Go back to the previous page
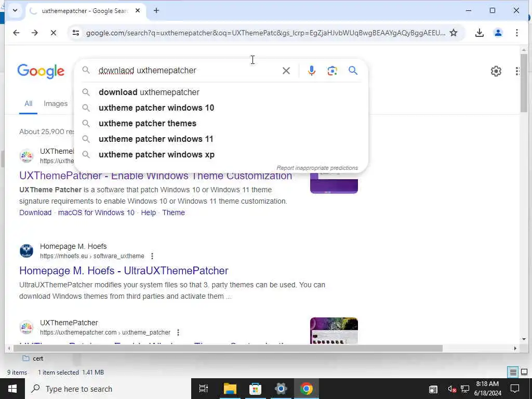Viewport: 532px width, 399px height. [x=16, y=33]
